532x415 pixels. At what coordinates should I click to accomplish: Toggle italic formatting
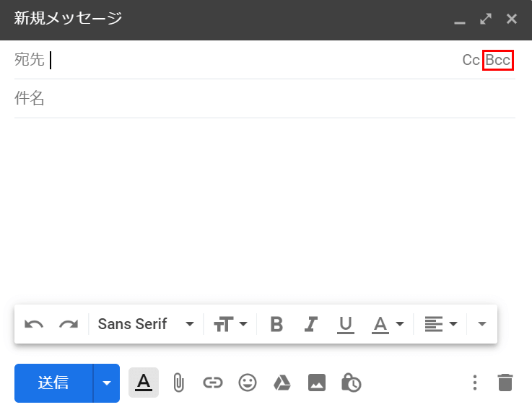311,324
